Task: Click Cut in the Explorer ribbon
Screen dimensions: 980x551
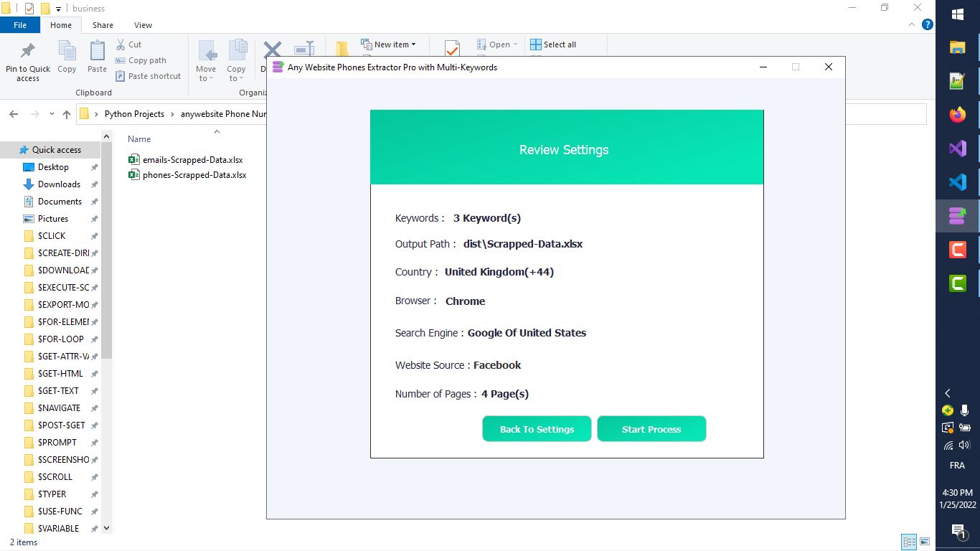Action: (x=128, y=44)
